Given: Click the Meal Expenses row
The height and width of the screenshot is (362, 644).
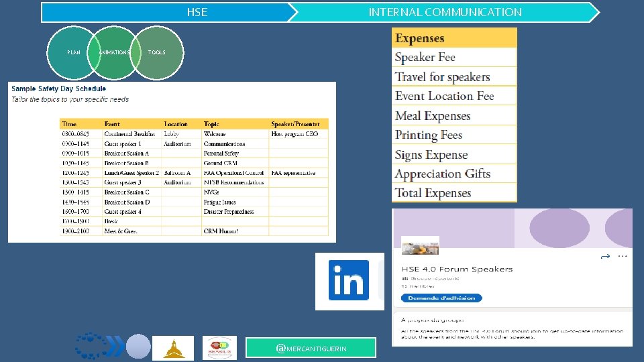Looking at the screenshot, I should coord(454,116).
